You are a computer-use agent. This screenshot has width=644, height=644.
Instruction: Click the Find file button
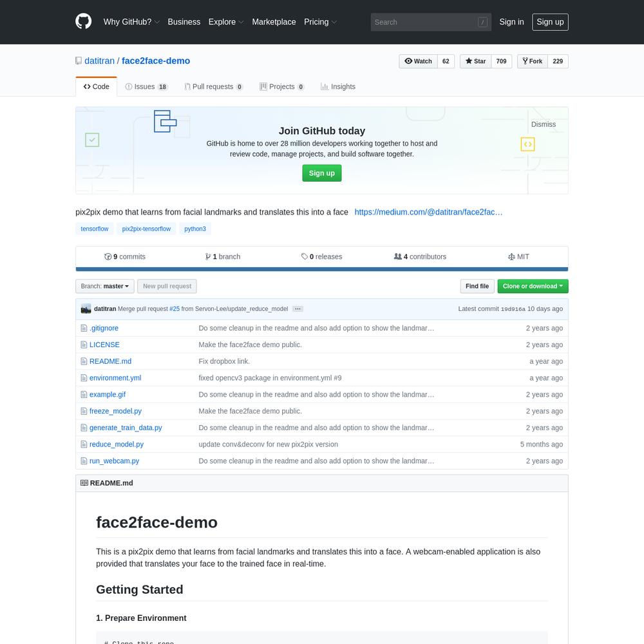click(x=477, y=287)
